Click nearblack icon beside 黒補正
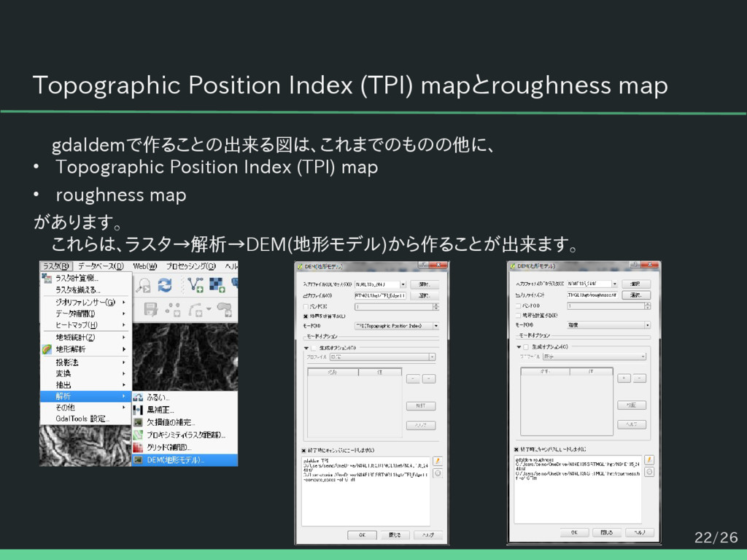Image resolution: width=747 pixels, height=560 pixels. tap(138, 410)
